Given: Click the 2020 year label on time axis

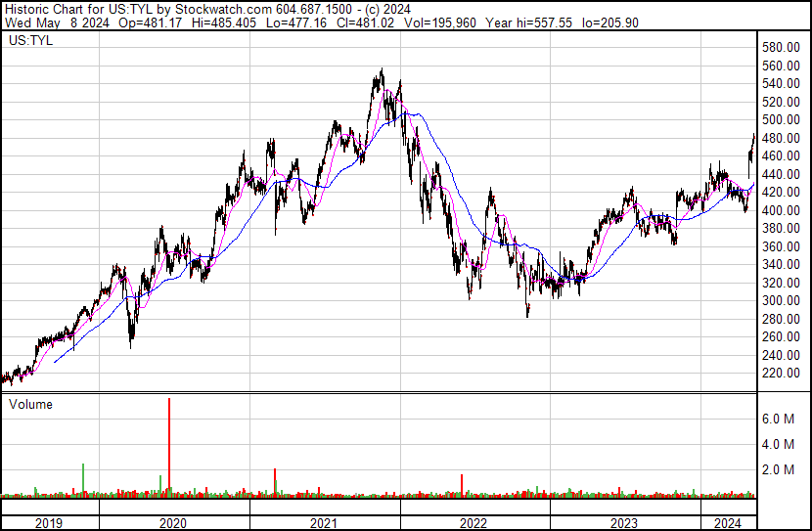Looking at the screenshot, I should point(173,523).
